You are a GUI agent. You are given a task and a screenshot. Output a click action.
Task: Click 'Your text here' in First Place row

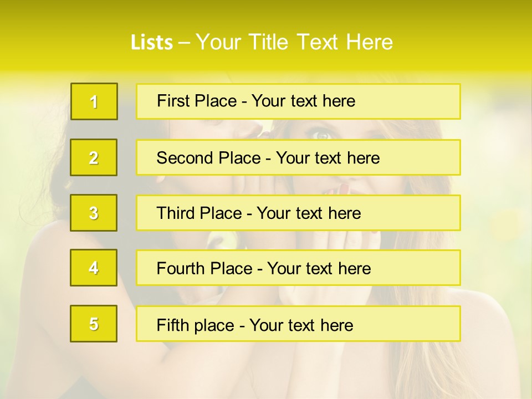(x=303, y=101)
